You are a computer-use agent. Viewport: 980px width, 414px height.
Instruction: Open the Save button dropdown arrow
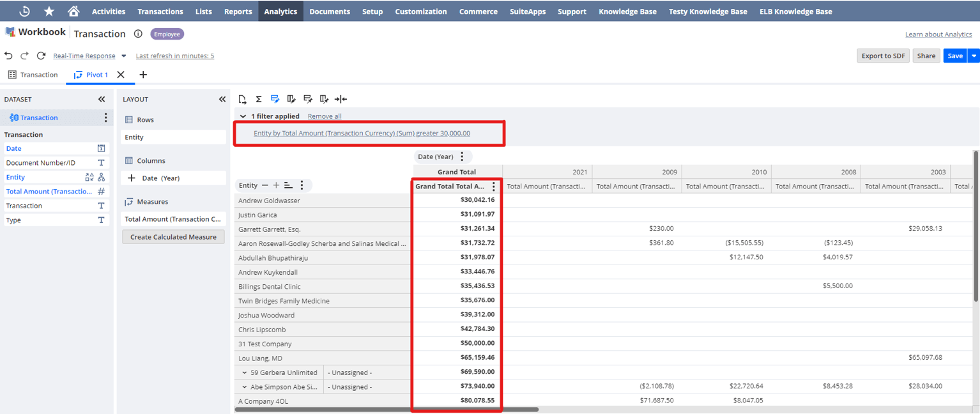(x=974, y=56)
